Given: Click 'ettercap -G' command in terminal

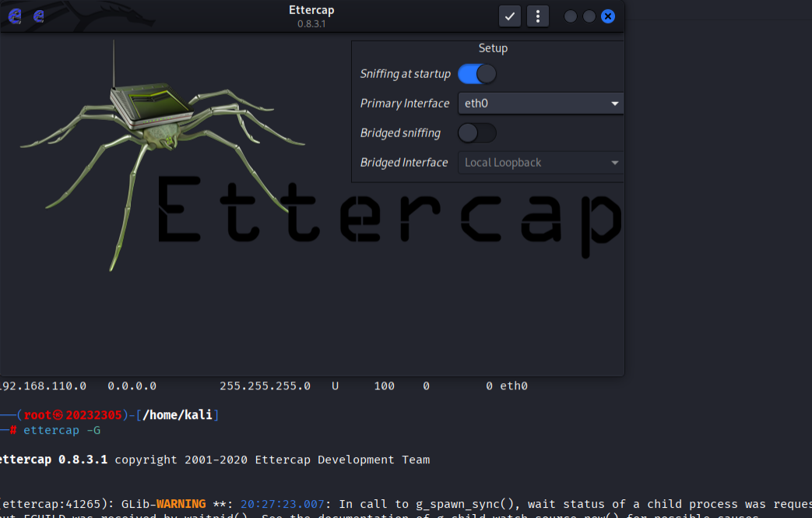Looking at the screenshot, I should [62, 431].
